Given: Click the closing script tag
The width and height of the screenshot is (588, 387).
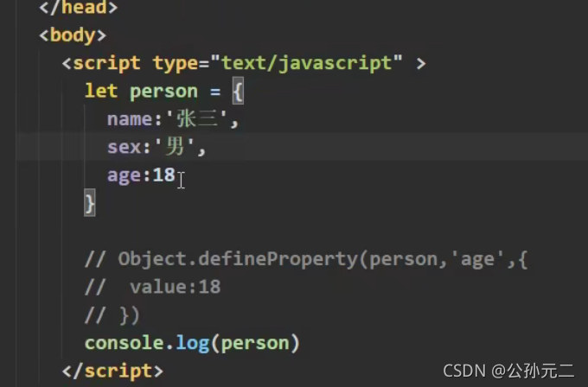Looking at the screenshot, I should pyautogui.click(x=112, y=371).
